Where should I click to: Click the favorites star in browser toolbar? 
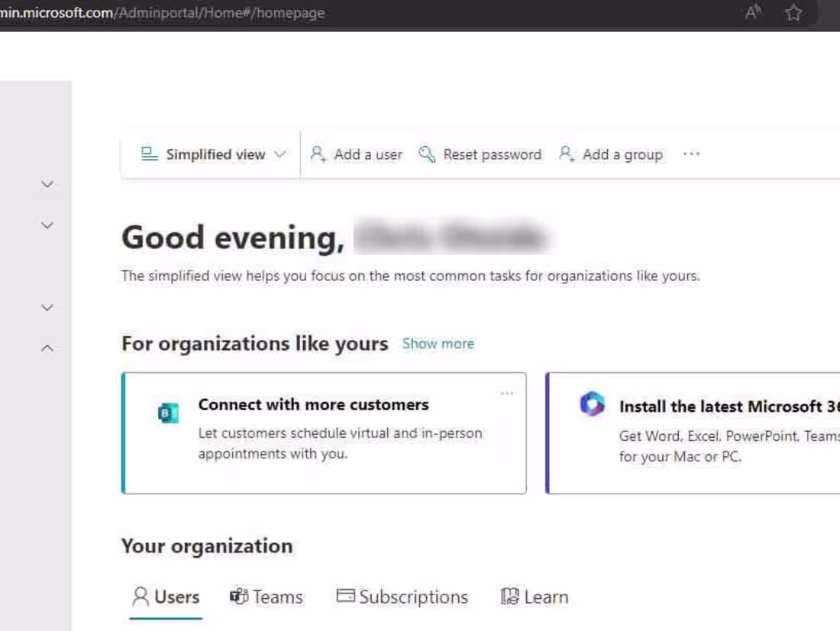pos(793,12)
